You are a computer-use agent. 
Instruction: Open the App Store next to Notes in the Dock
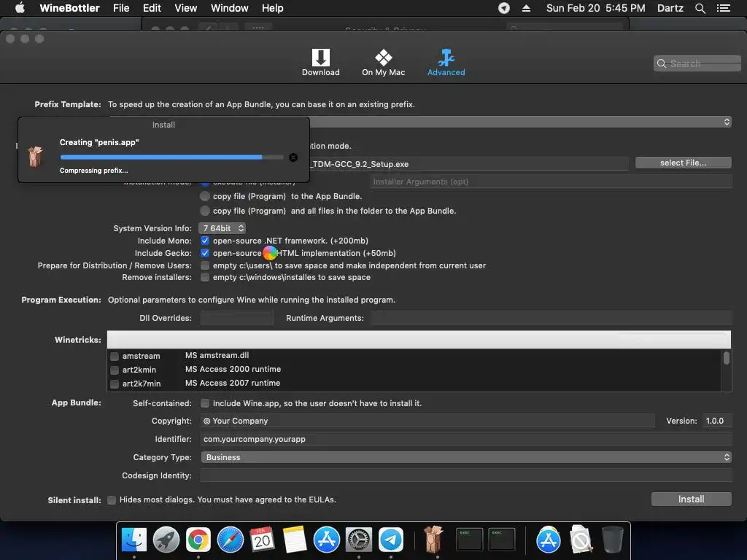326,540
